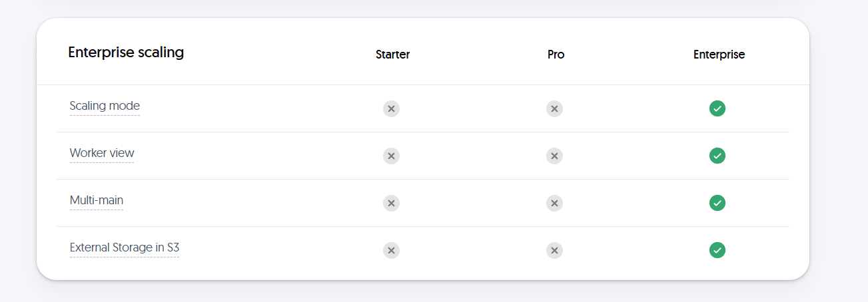Select the Pro plan column header
Screen dimensions: 868x302
tap(556, 55)
